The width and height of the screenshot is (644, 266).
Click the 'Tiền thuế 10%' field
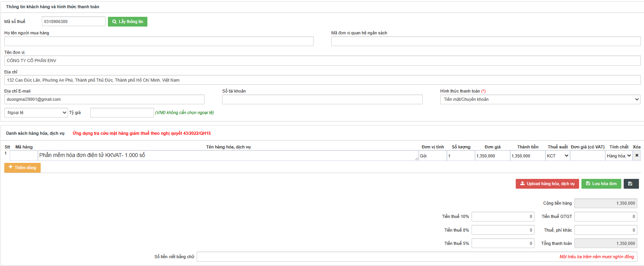click(x=502, y=216)
